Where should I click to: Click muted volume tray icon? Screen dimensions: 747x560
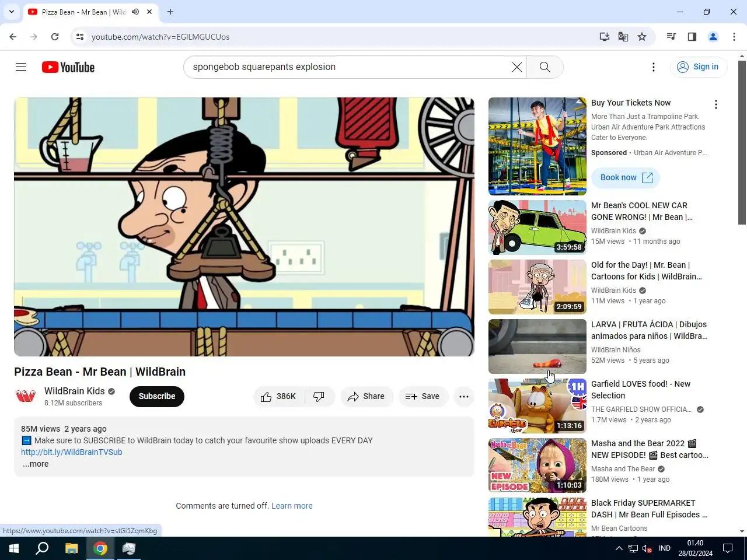point(647,548)
